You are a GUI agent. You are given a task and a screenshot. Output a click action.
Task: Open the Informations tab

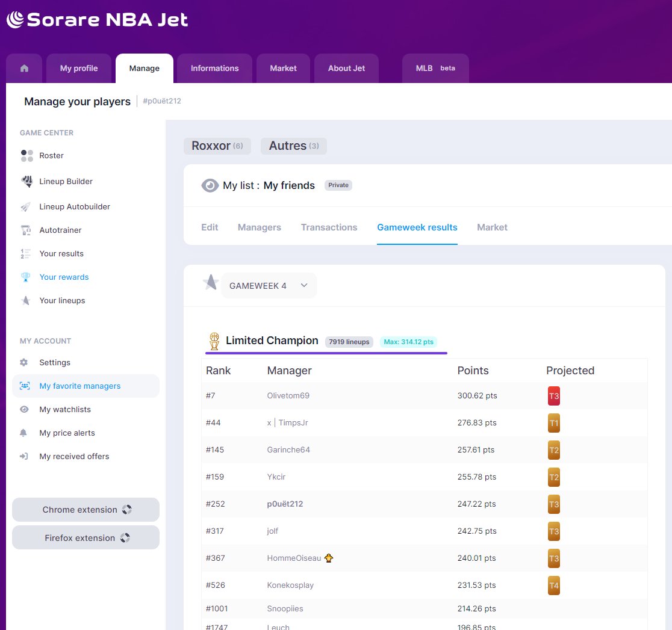[x=215, y=68]
